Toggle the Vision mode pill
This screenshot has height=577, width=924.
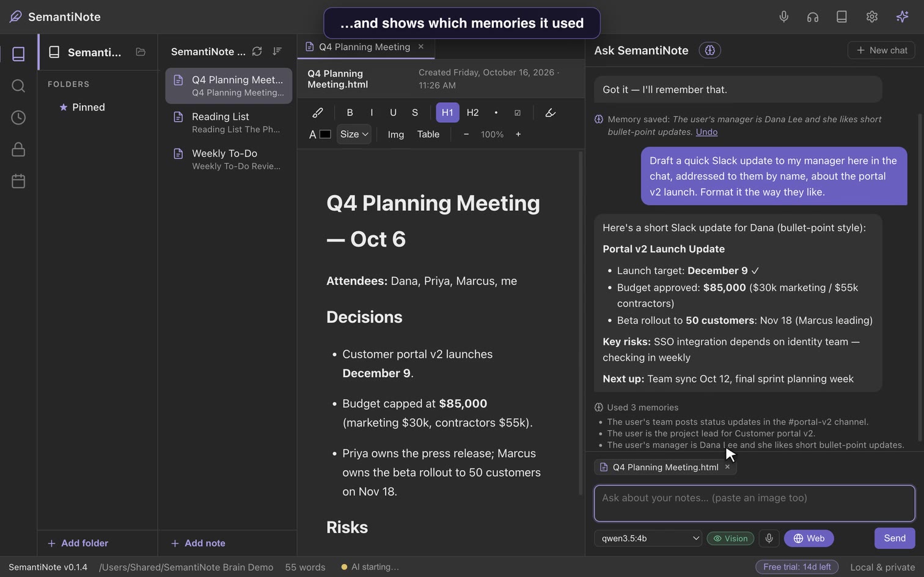(730, 538)
